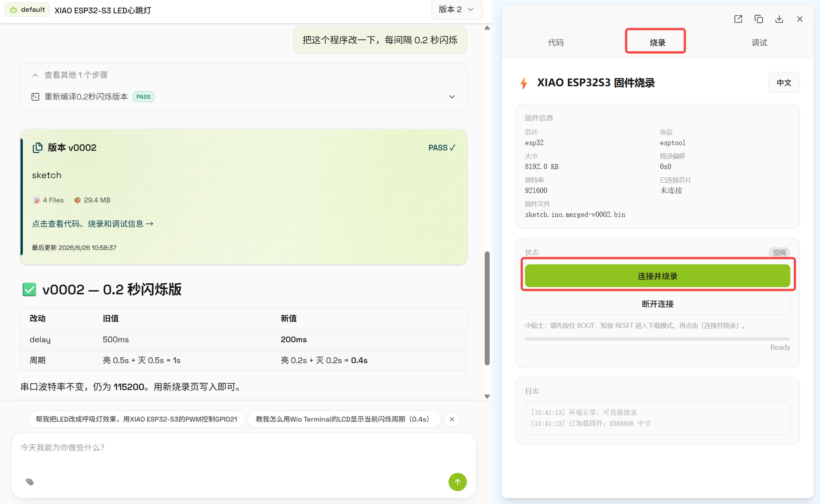820x504 pixels.
Task: Click the 连接并烧录 button
Action: point(657,276)
